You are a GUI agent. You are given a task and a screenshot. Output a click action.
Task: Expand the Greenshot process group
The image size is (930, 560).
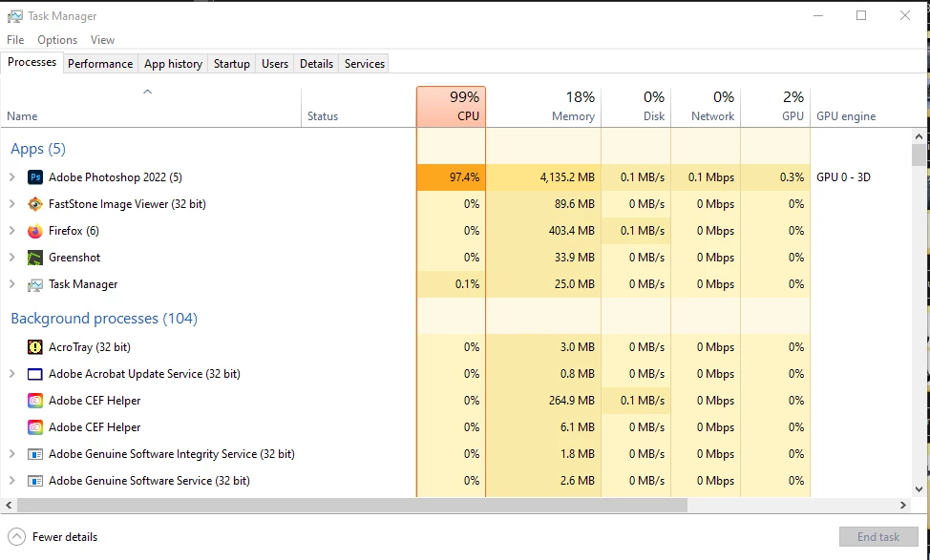coord(11,258)
